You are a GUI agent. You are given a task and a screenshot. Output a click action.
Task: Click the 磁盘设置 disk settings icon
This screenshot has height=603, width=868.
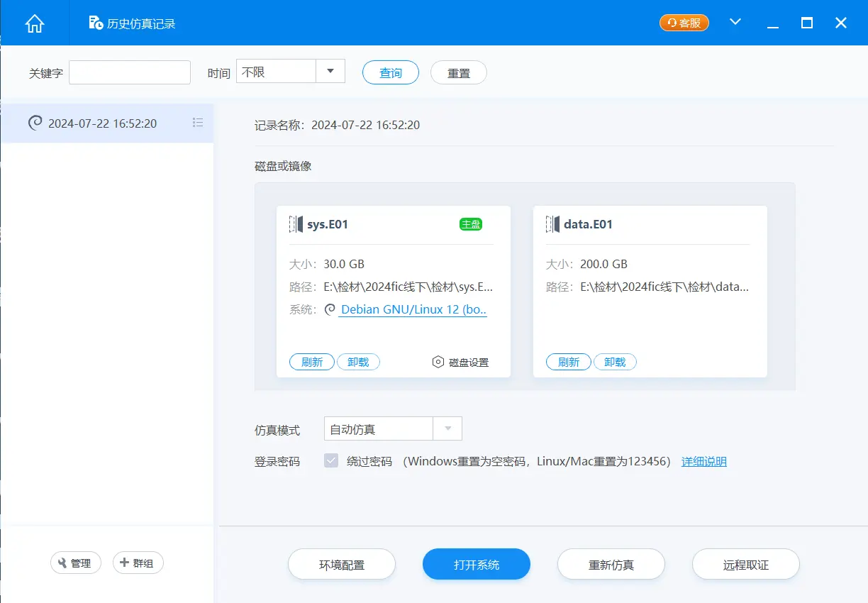[x=438, y=362]
